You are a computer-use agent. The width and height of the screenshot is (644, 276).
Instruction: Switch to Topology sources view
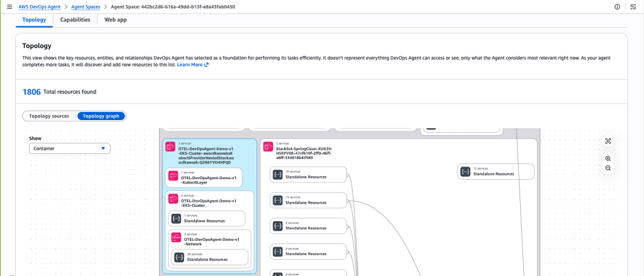pyautogui.click(x=50, y=116)
